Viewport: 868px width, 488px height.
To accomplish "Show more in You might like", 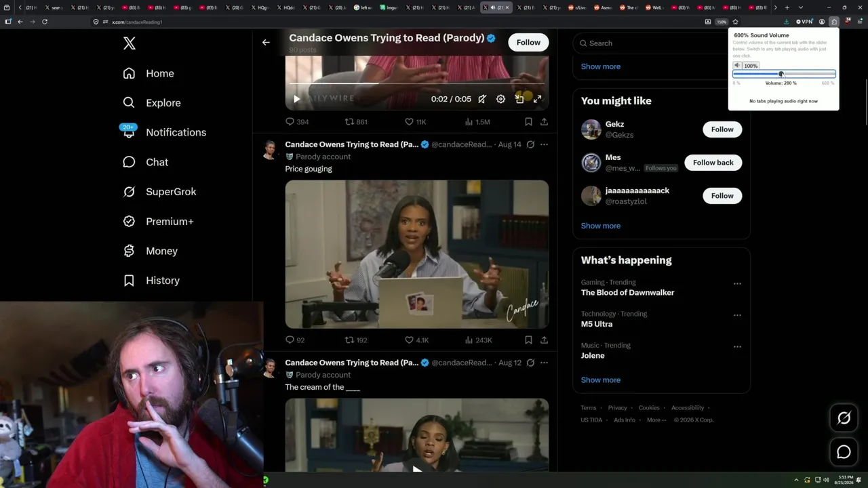I will pos(601,226).
